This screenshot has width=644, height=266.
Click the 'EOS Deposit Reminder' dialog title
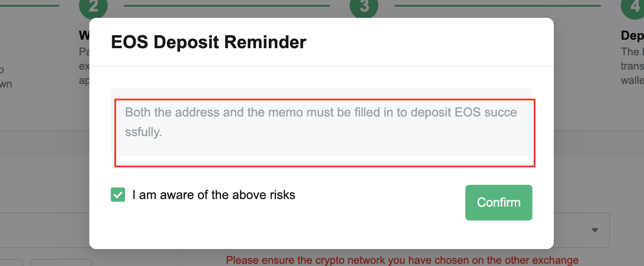tap(209, 42)
